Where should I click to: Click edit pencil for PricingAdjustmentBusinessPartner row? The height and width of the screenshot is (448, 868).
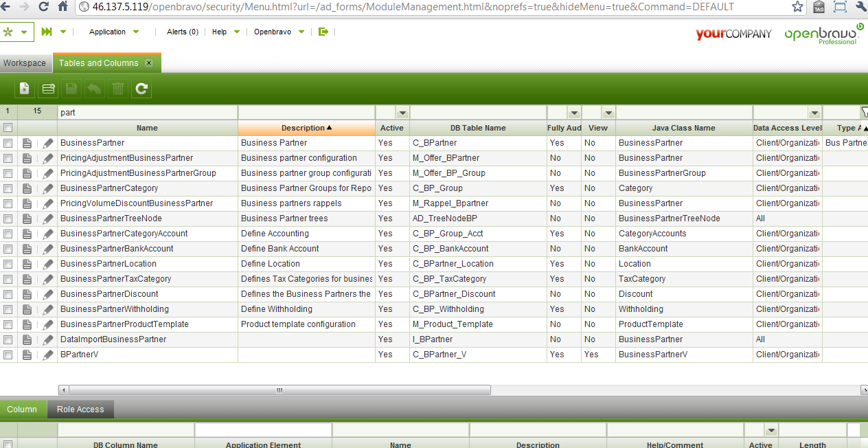48,158
